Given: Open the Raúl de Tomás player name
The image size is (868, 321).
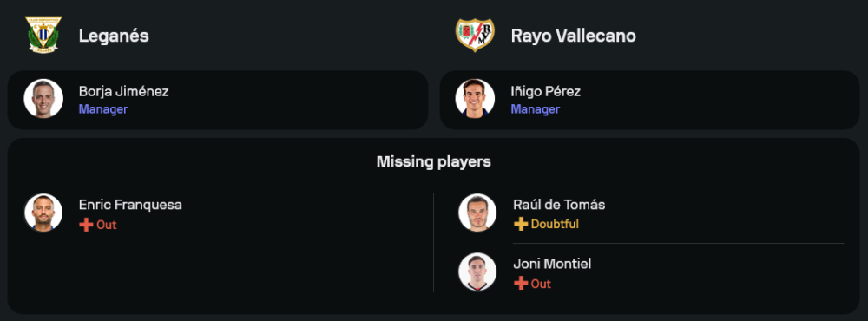Looking at the screenshot, I should click(x=559, y=205).
